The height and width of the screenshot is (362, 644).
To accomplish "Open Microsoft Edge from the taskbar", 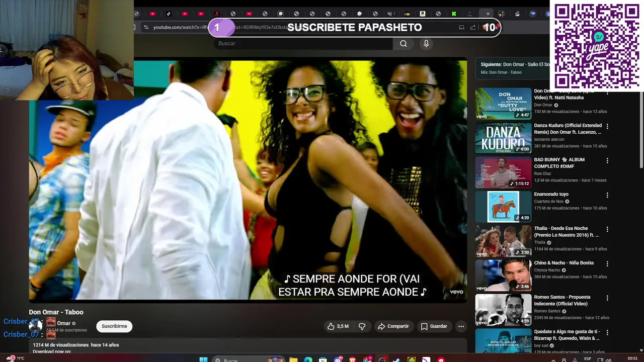I will coord(308,359).
